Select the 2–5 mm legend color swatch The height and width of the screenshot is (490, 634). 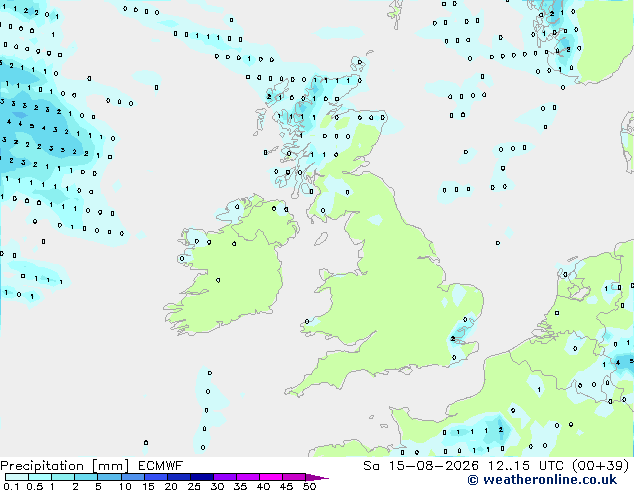(86, 477)
